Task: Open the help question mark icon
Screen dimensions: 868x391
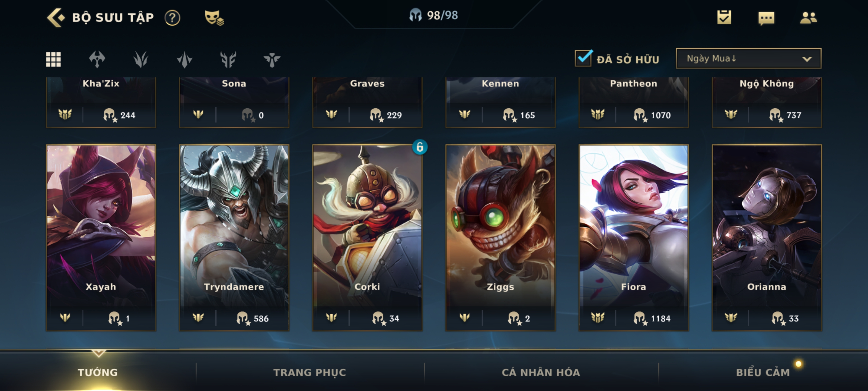Action: point(172,18)
